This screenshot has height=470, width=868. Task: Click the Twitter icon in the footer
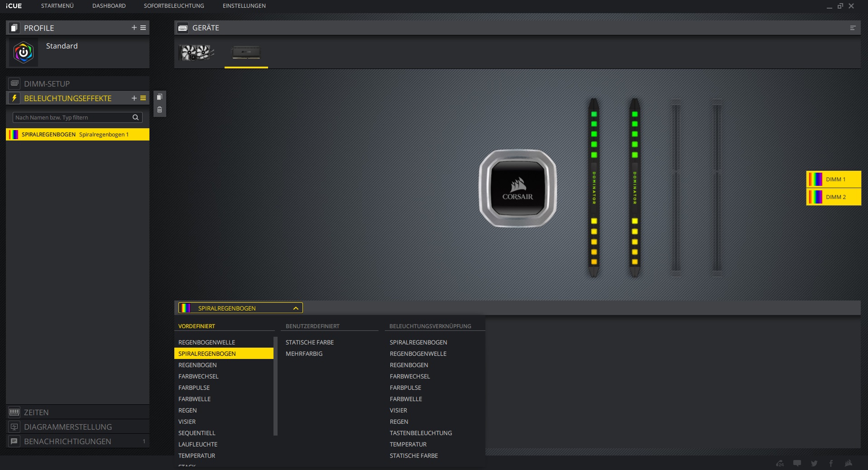point(814,463)
